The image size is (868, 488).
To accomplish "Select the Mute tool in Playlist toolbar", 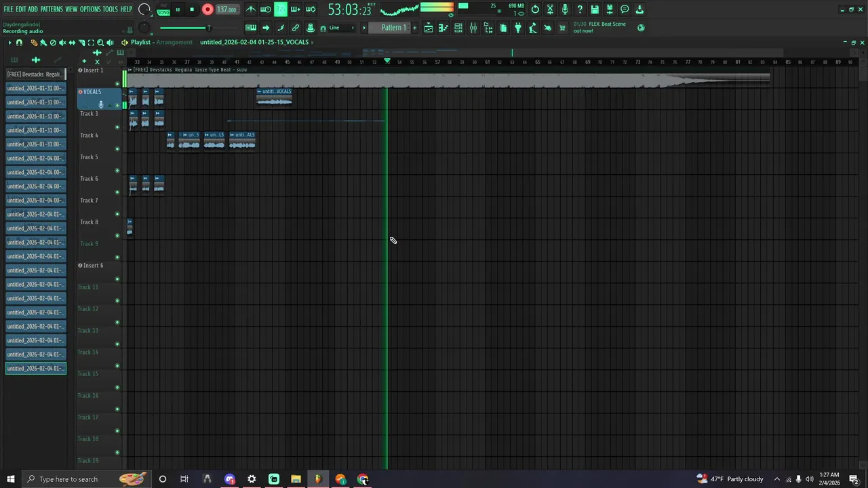I will click(x=62, y=43).
